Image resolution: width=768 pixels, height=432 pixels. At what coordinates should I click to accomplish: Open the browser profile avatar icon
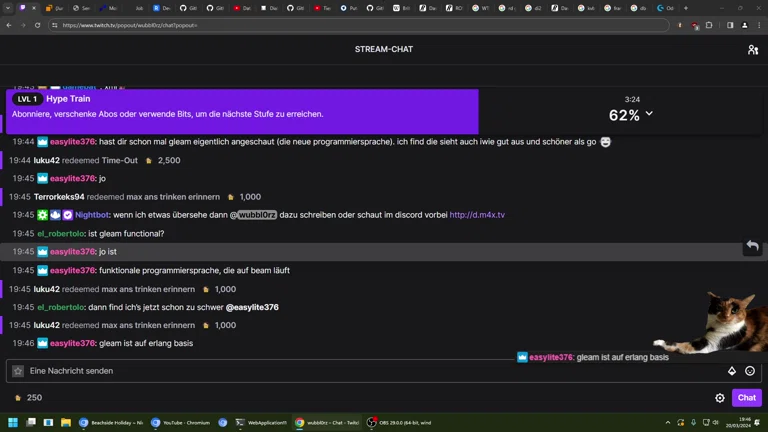[744, 25]
